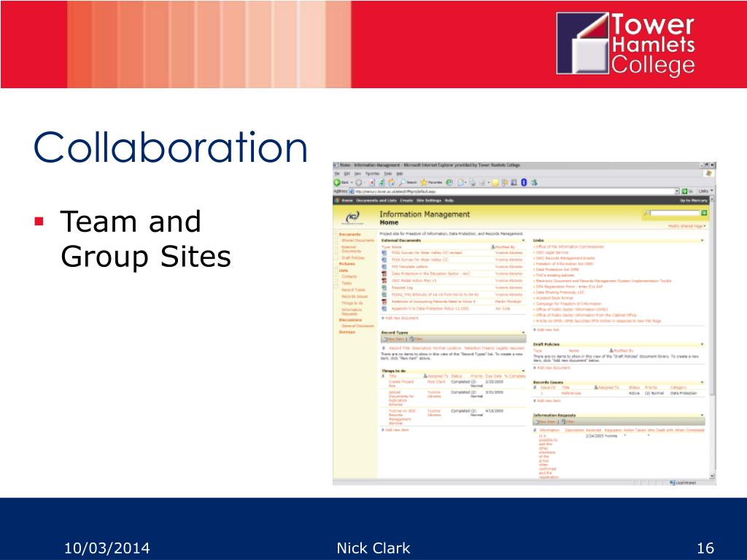Screen dimensions: 747x560
Task: Open Office of the Information Commissioner link
Action: click(570, 246)
